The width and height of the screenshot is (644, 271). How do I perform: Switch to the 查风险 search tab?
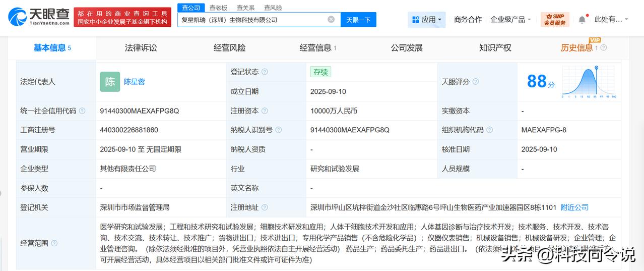(273, 8)
